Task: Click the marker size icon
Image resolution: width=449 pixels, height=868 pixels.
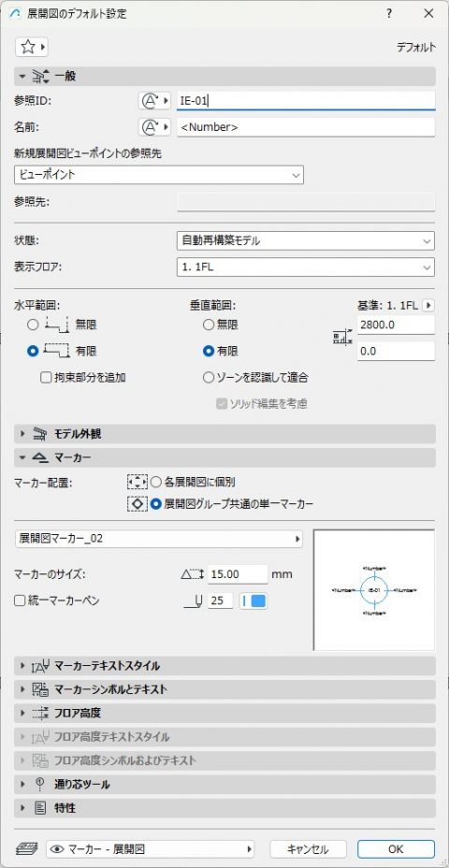Action: click(x=194, y=574)
